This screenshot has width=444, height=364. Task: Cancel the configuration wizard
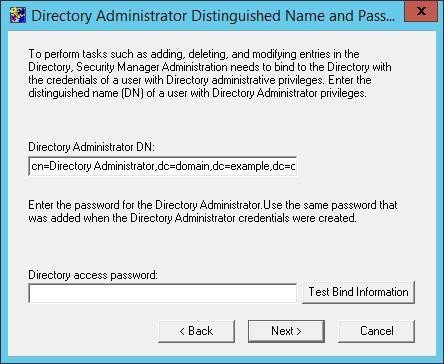point(377,331)
